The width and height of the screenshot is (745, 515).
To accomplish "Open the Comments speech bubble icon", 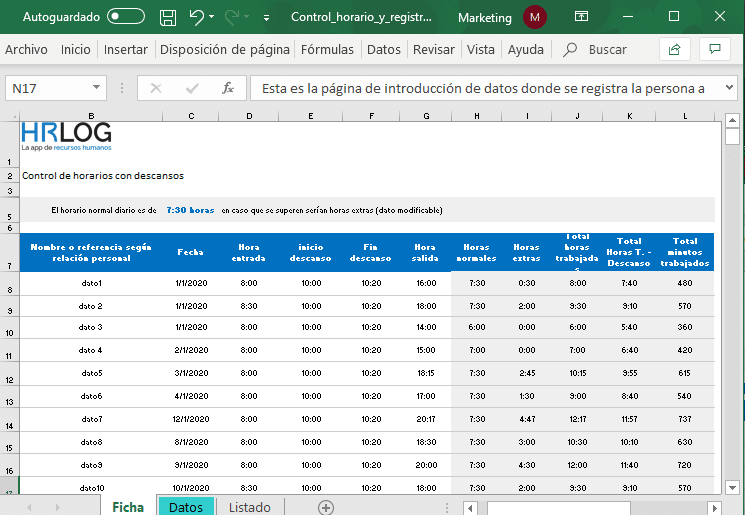I will [x=714, y=49].
